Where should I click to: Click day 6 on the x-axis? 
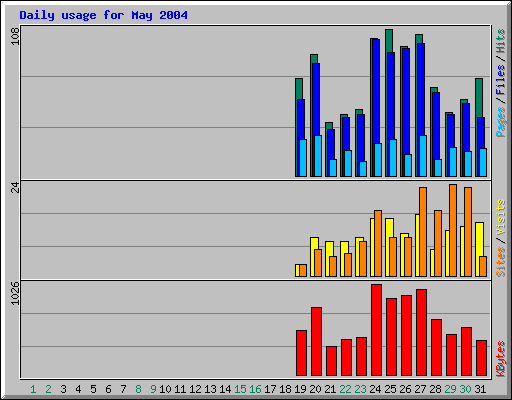tap(108, 389)
